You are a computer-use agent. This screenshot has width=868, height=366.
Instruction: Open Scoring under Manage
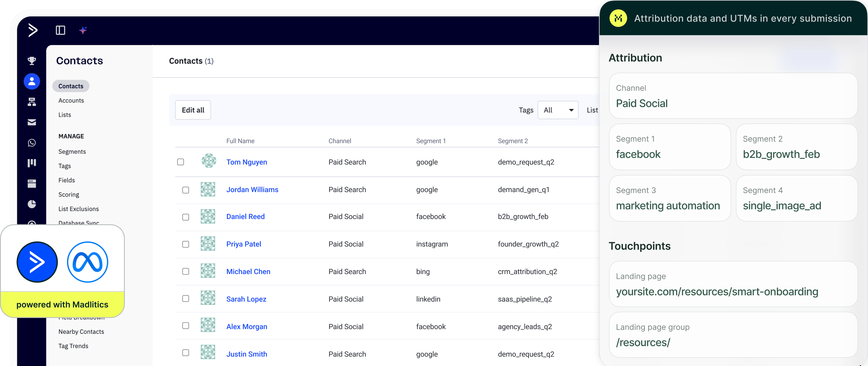(69, 195)
